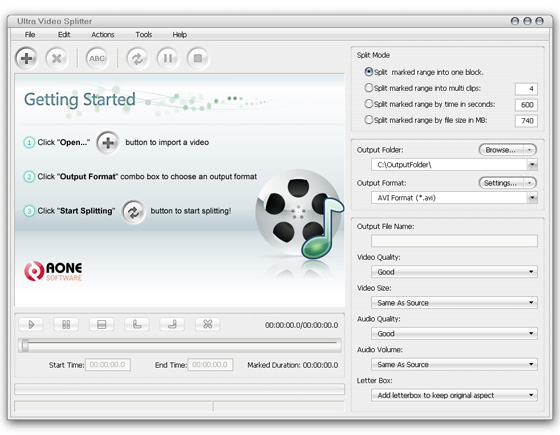Open the Tools menu
The image size is (560, 435).
[x=144, y=35]
